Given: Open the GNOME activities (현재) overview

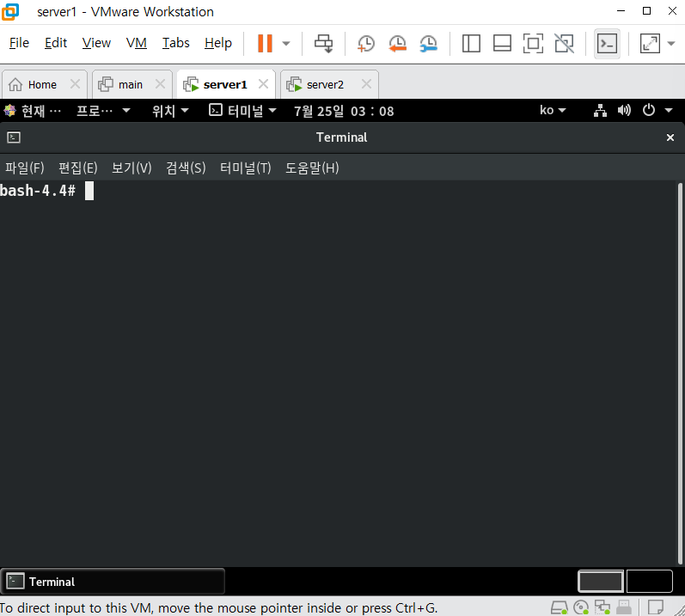Looking at the screenshot, I should coord(33,111).
